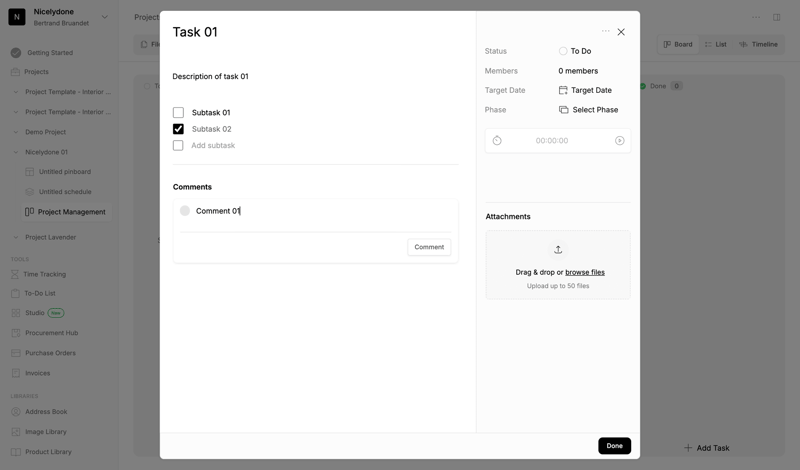This screenshot has width=800, height=470.
Task: Click the Purchase Orders card icon
Action: 16,353
